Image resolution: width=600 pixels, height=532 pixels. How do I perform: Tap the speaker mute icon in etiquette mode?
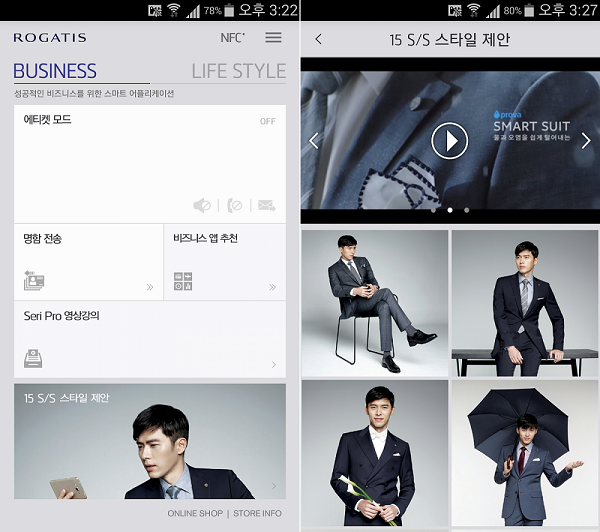point(202,205)
